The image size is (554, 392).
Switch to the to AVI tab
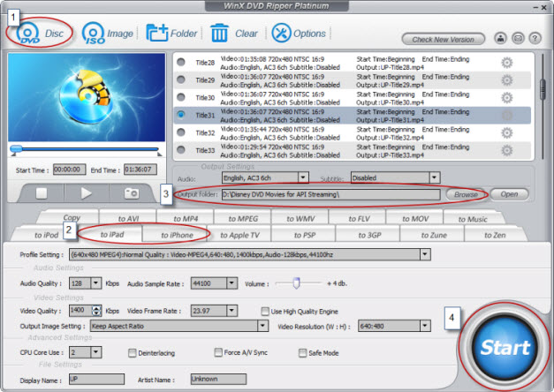click(128, 219)
